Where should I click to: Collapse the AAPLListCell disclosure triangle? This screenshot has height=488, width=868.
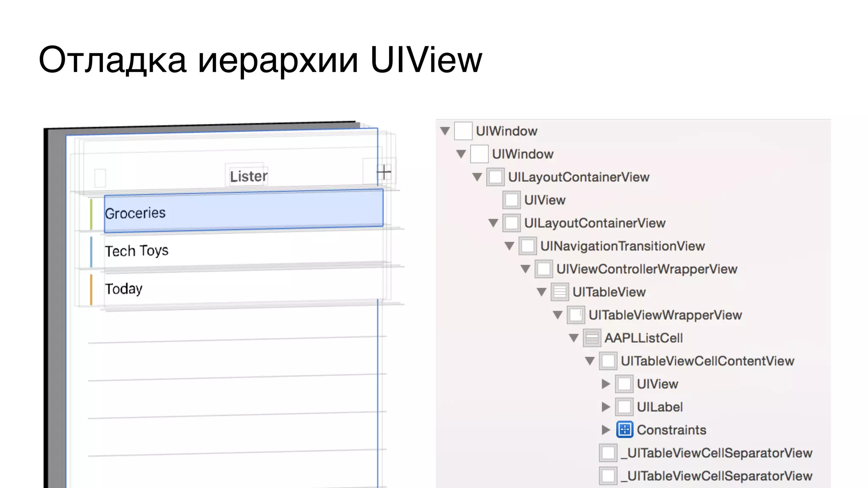(x=574, y=338)
